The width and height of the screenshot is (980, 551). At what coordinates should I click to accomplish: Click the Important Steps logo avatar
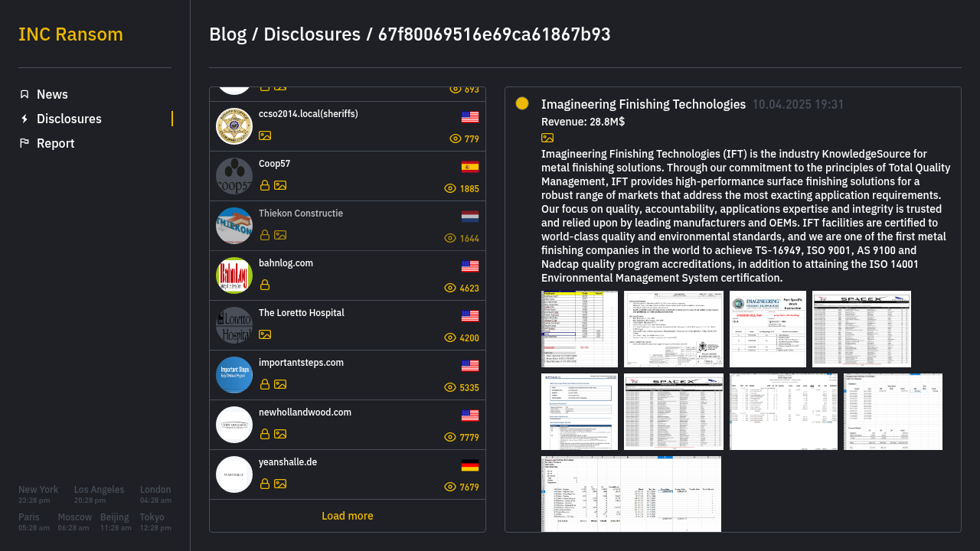(234, 375)
